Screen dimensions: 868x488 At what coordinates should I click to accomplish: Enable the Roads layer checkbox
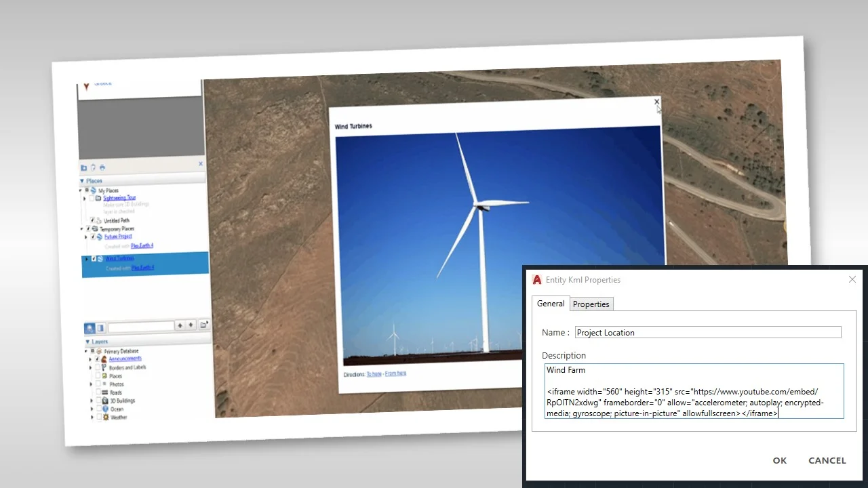98,392
